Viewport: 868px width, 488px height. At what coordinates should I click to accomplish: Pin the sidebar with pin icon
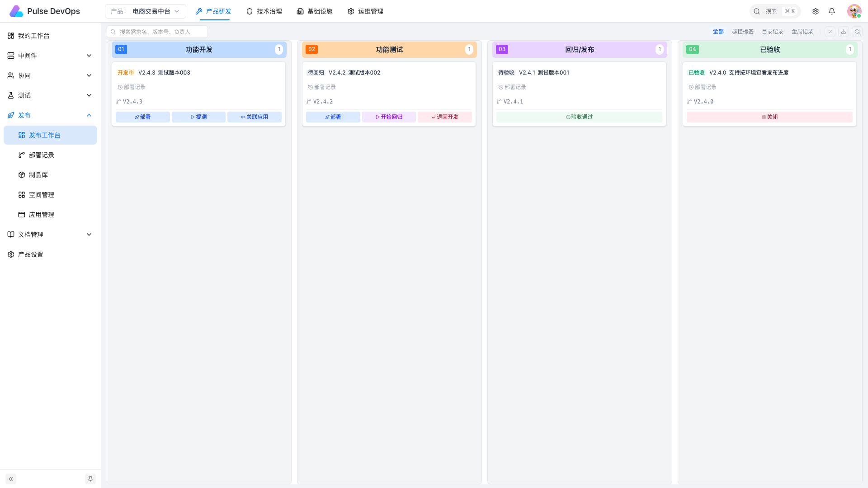pyautogui.click(x=90, y=479)
